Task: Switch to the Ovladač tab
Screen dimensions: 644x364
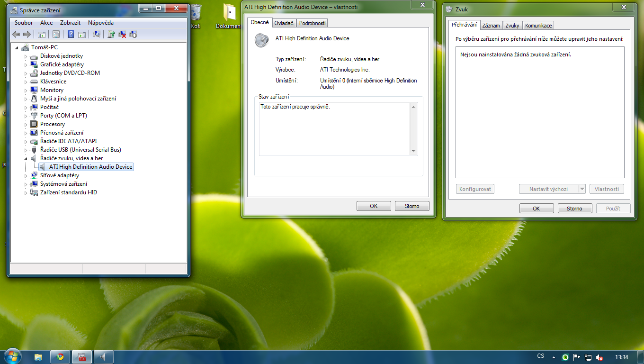Action: pyautogui.click(x=284, y=23)
